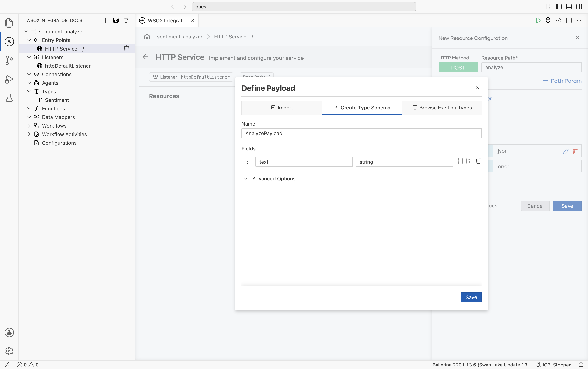Toggle Advanced Options section
Viewport: 588px width, 369px height.
click(269, 179)
